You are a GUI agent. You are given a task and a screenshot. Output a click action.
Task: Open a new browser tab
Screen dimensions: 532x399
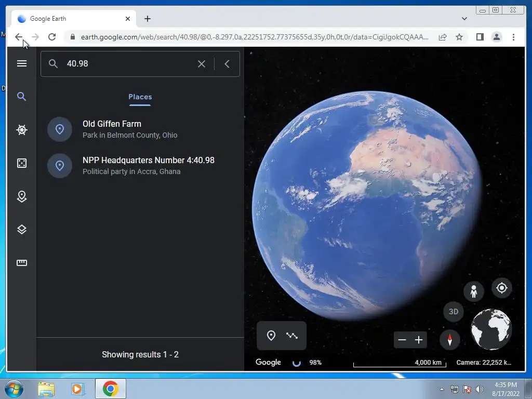147,19
